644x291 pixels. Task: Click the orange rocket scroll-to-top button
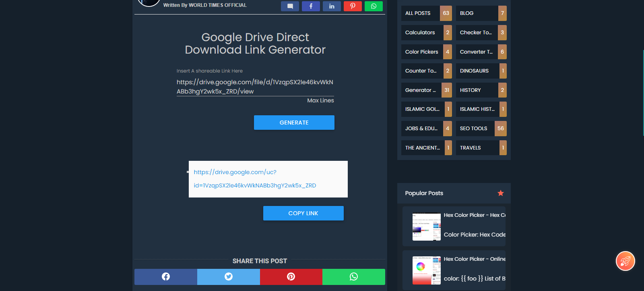point(625,261)
